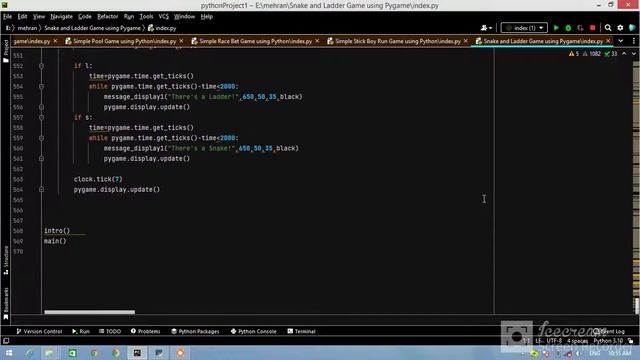Screen dimensions: 640x360
Task: Click Snake and Ladder Game folder breadcrumb
Action: click(x=92, y=28)
